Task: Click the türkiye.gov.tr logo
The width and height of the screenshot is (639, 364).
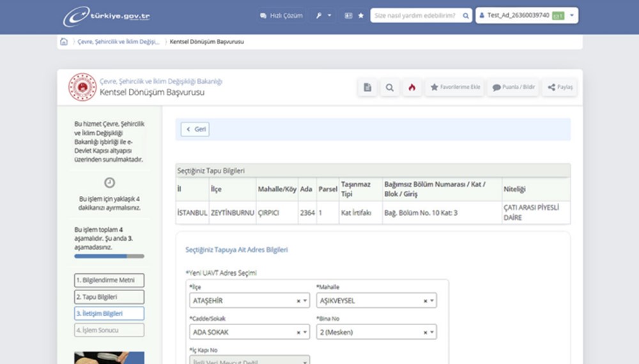Action: (x=107, y=15)
